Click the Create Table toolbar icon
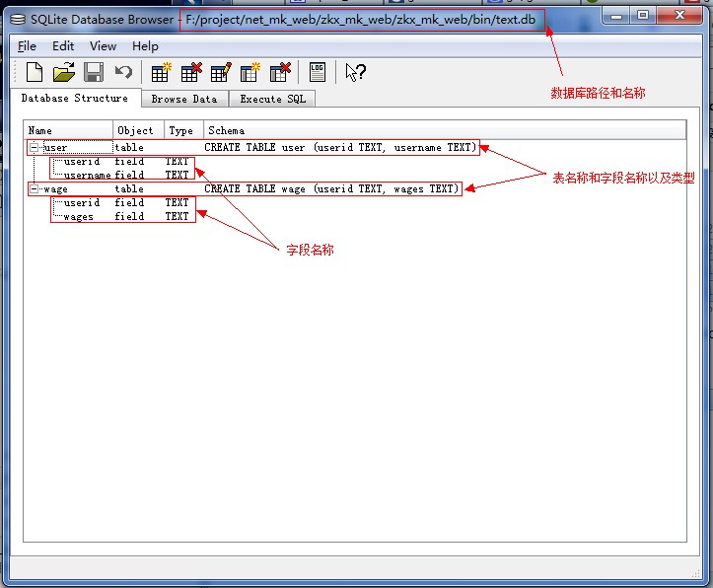This screenshot has height=588, width=713. click(161, 72)
